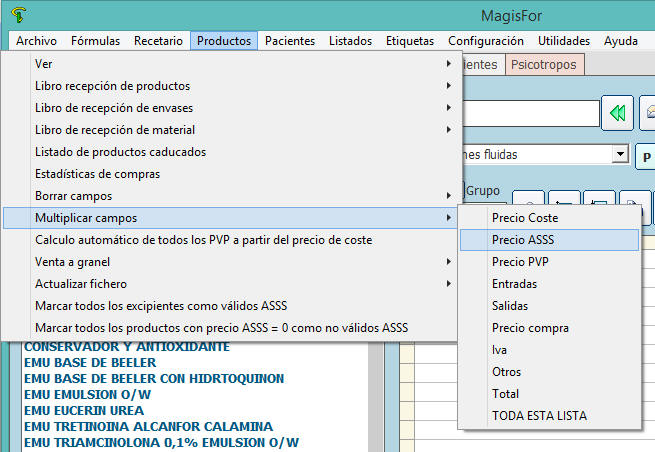Viewport: 655px width, 452px height.
Task: Expand the Borrar campos submenu
Action: pyautogui.click(x=240, y=196)
